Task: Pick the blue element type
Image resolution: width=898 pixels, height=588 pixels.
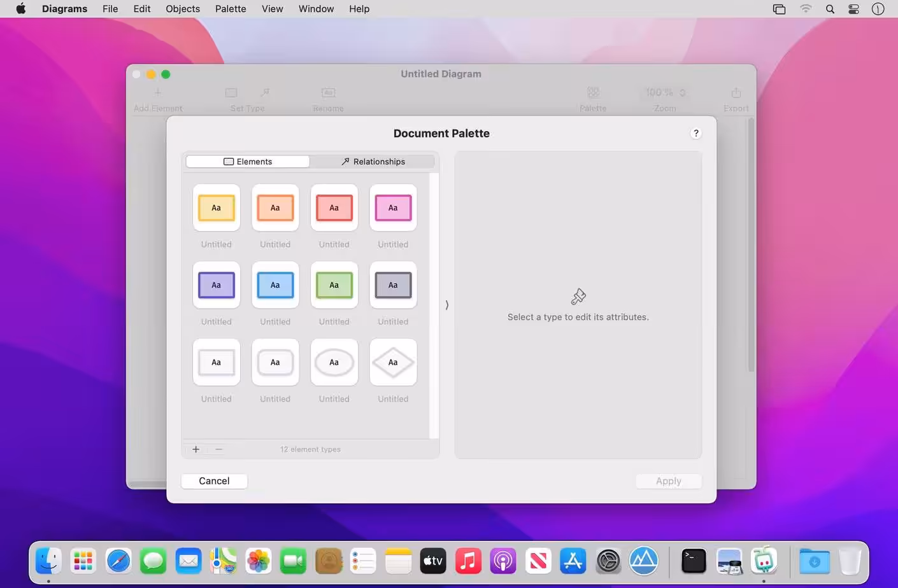Action: click(x=275, y=285)
